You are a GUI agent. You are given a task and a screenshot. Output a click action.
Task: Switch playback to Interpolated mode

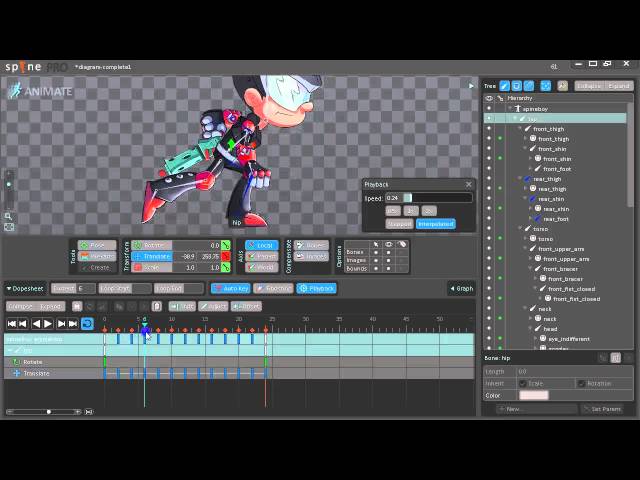click(436, 224)
